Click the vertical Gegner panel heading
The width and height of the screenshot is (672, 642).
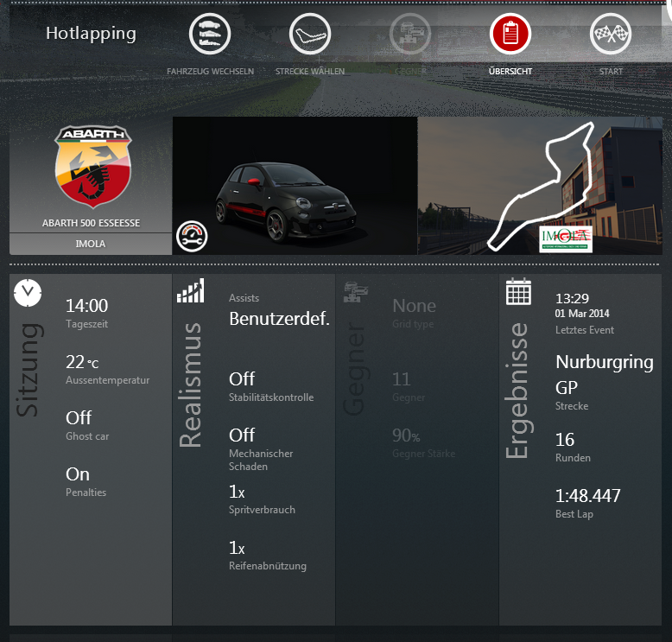point(354,369)
